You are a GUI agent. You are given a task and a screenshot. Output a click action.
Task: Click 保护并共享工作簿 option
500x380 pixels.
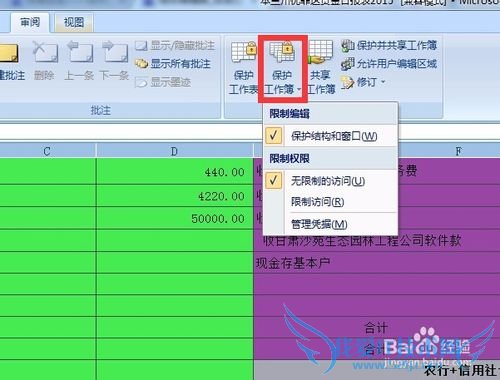pos(389,46)
